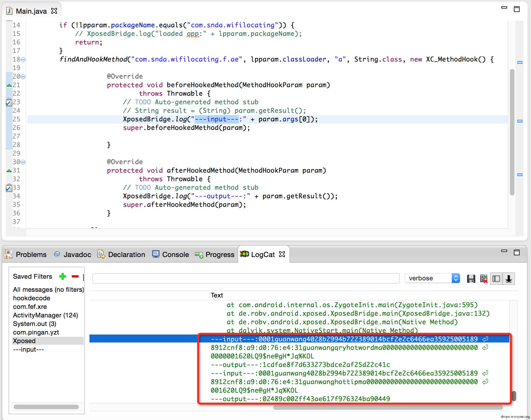Delete the selected saved filter
The width and height of the screenshot is (531, 420).
[75, 276]
